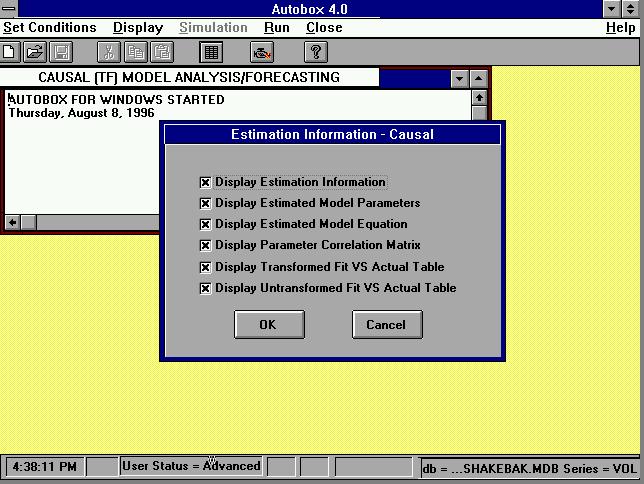Open the Simulation menu
This screenshot has height=484, width=644.
[214, 28]
